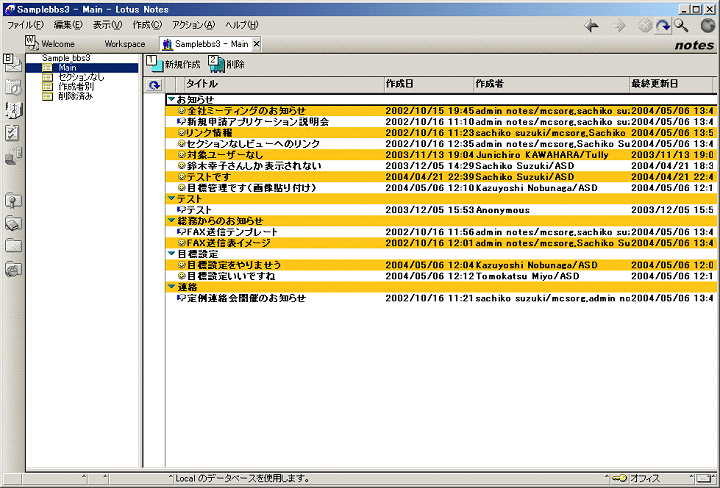Sort by the 作成者 column header
This screenshot has height=488, width=720.
(x=551, y=84)
